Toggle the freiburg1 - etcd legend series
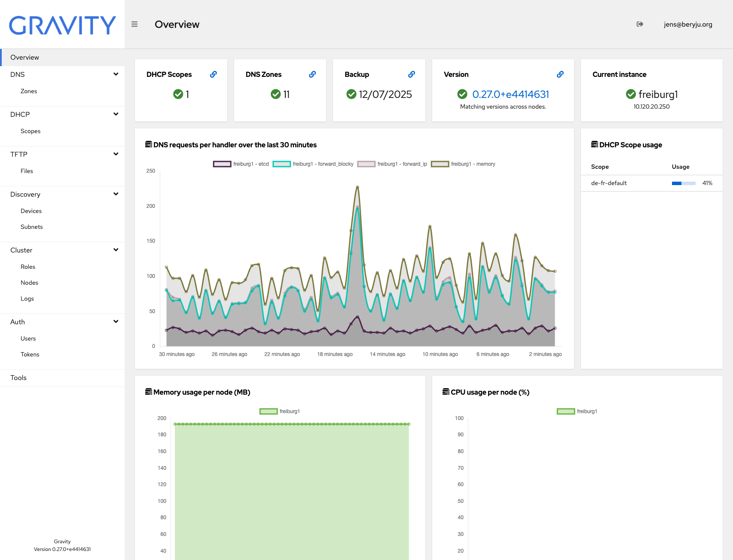The image size is (733, 560). point(241,164)
